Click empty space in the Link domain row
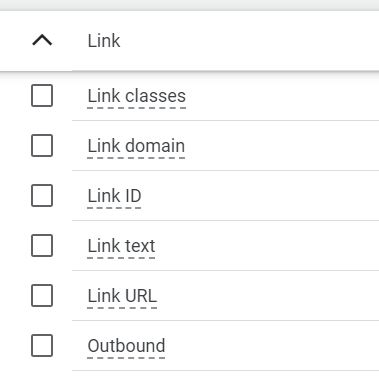The width and height of the screenshot is (379, 377). (283, 146)
